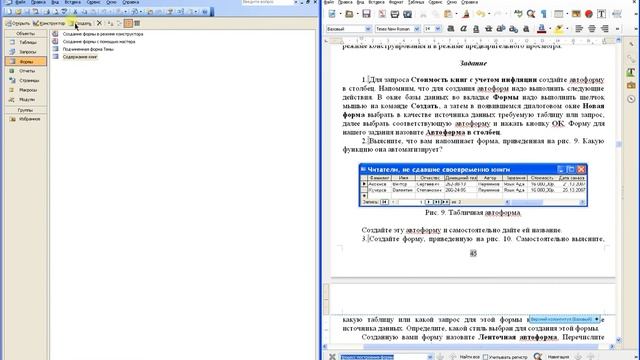Enable the Учитывать регистр checkbox

(485, 357)
